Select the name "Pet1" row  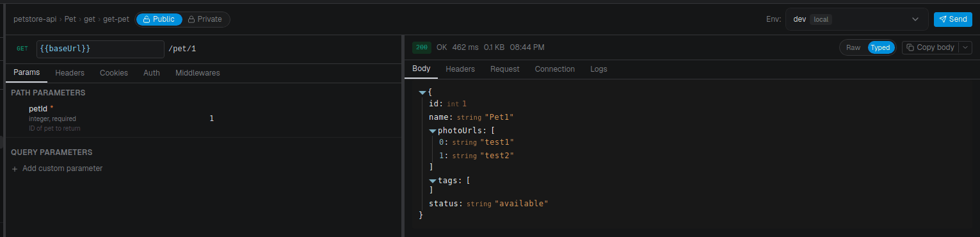pos(472,117)
